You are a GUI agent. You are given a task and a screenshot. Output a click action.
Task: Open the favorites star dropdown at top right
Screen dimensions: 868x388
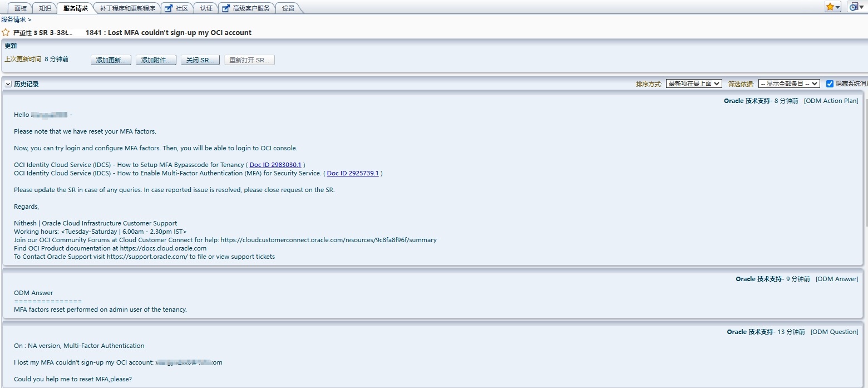[833, 7]
